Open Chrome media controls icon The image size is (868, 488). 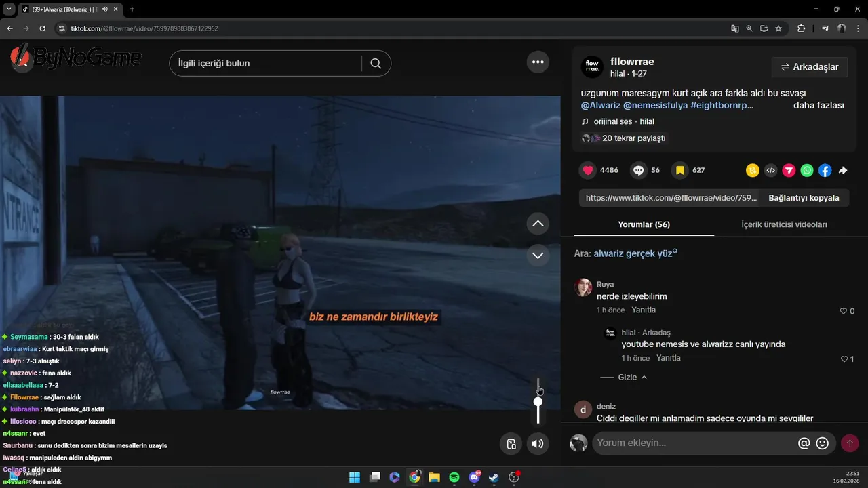(x=825, y=28)
